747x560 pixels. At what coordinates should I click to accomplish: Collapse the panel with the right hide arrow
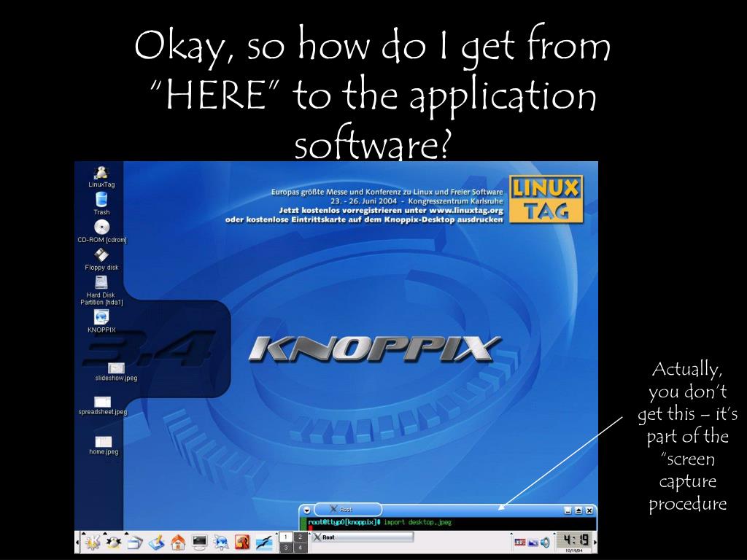tap(595, 542)
